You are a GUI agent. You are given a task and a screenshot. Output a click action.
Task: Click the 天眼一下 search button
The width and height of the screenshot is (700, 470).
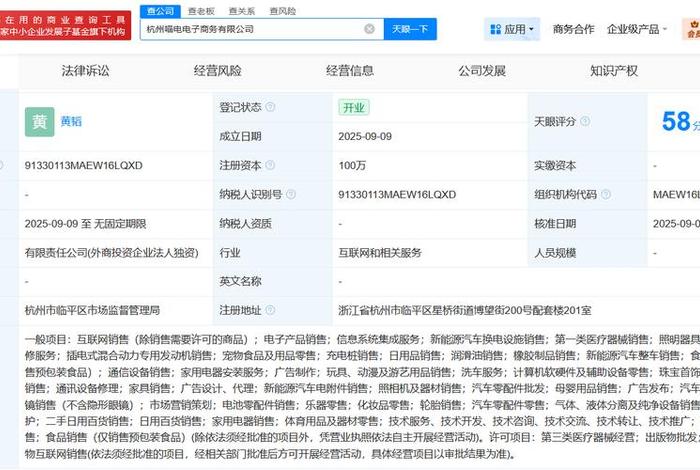410,29
